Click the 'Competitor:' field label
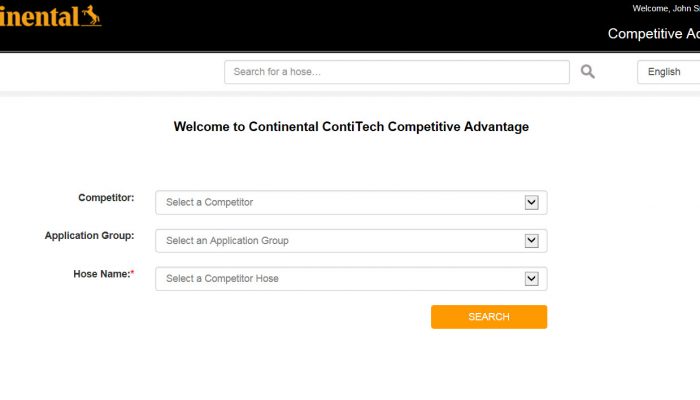The width and height of the screenshot is (700, 400). [106, 198]
